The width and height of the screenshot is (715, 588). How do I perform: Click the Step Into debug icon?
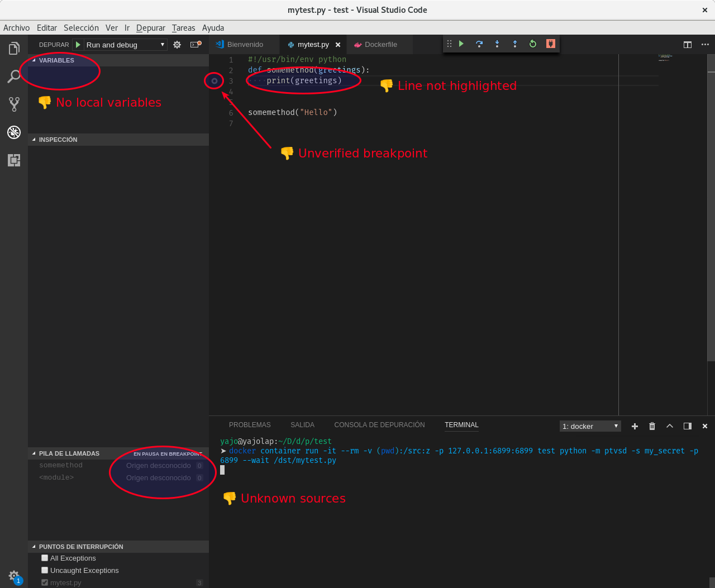(497, 44)
